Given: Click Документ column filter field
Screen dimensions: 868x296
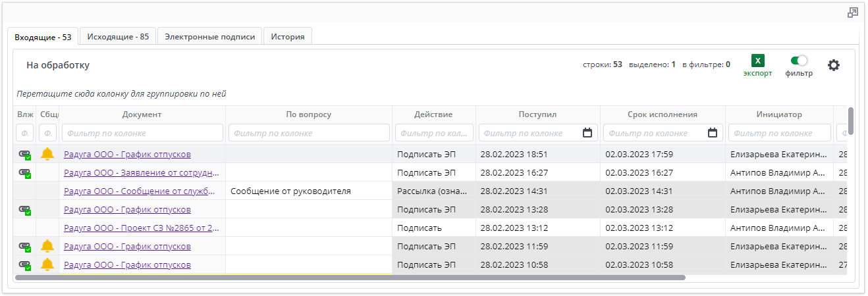Looking at the screenshot, I should (142, 133).
